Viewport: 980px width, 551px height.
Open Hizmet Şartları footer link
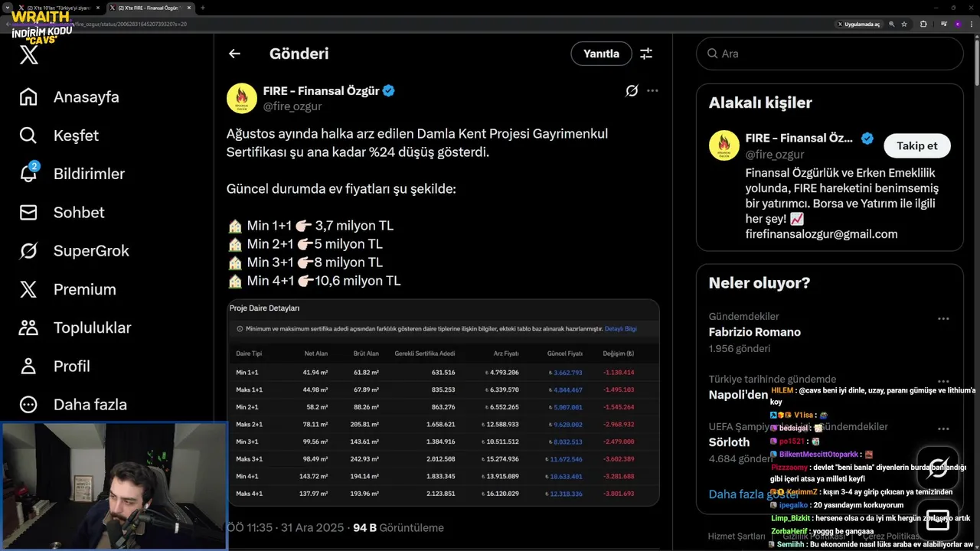pos(737,536)
